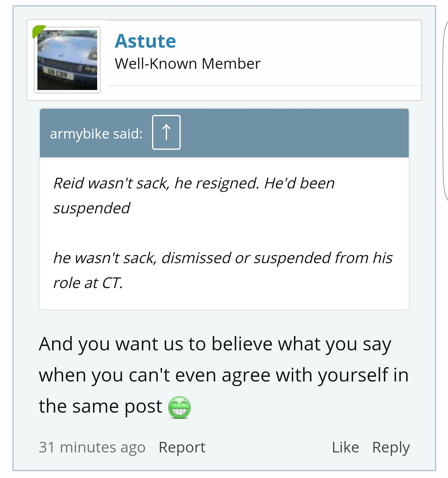Click the blue quote header bar

(x=224, y=133)
